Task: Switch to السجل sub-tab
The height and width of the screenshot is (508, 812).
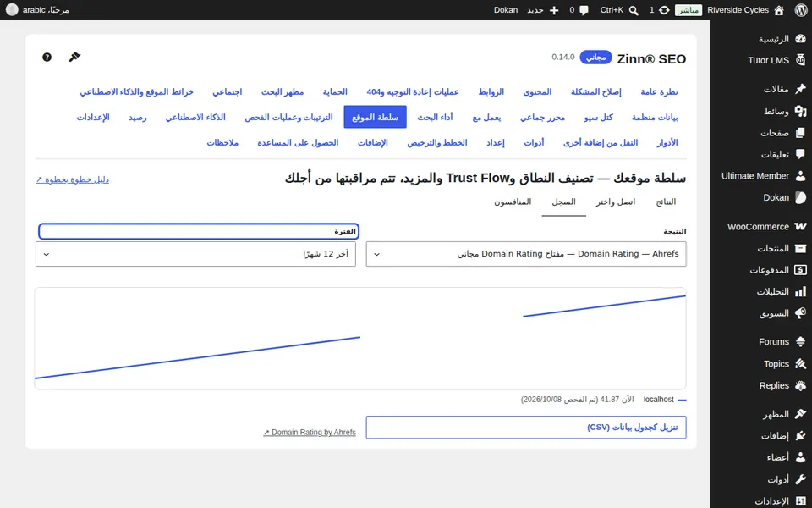Action: click(563, 202)
